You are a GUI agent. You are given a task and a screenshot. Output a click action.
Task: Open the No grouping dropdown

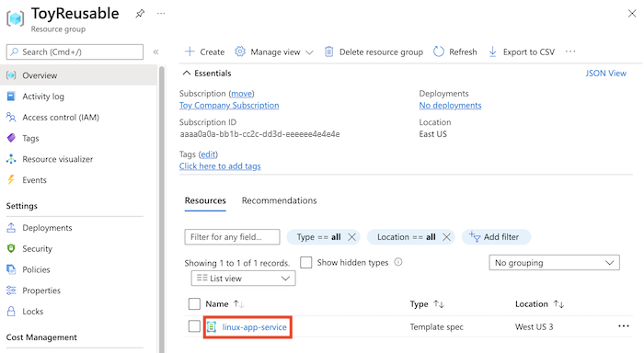tap(554, 263)
